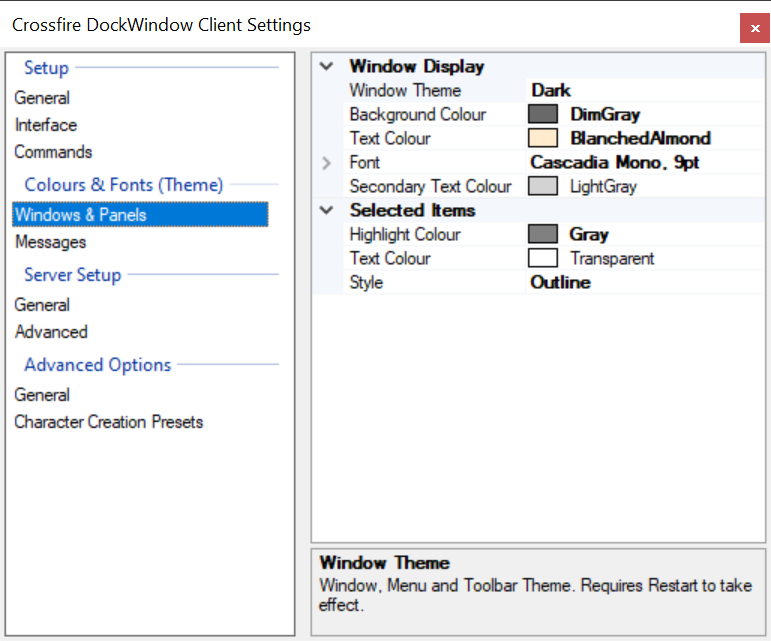Click the Server Setup section heading
The image size is (771, 641).
73,275
